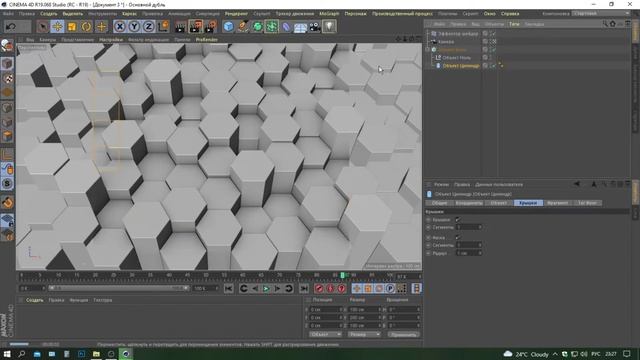Viewport: 640px width, 360px height.
Task: Open the Размер dropdown in coordinates
Action: click(364, 334)
